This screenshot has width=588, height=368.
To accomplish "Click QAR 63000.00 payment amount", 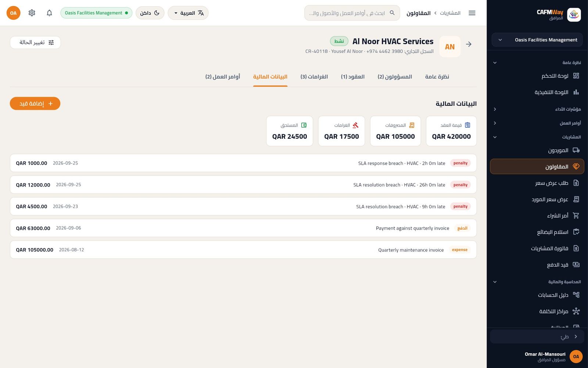I will [33, 228].
